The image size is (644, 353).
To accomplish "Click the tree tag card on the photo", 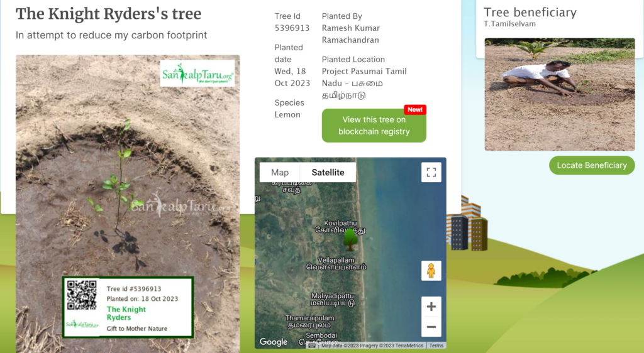I will point(128,307).
